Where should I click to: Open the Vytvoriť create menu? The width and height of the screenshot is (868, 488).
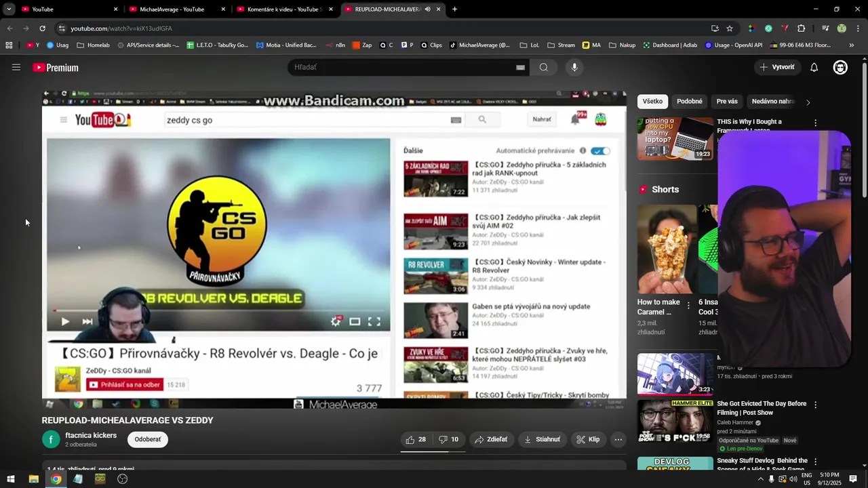coord(777,67)
